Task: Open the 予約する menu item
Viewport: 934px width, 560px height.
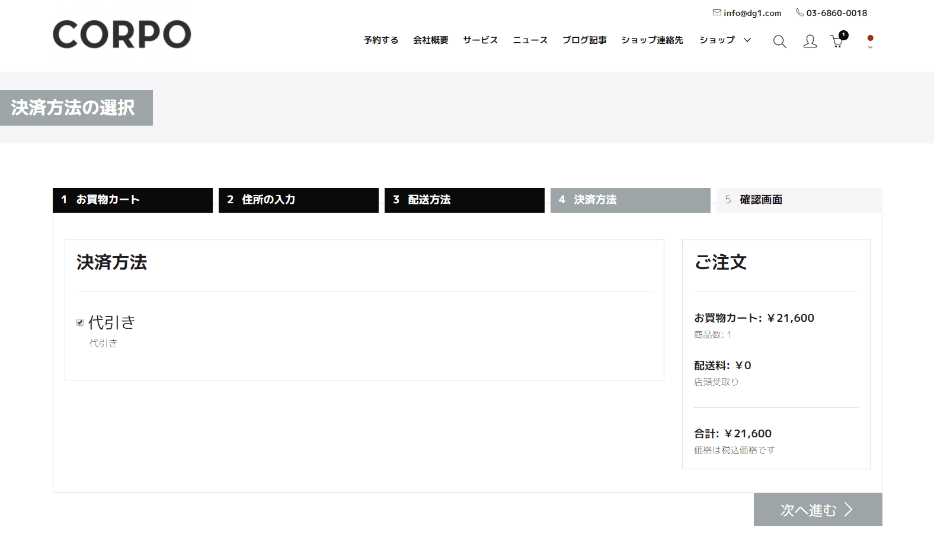Action: 381,40
